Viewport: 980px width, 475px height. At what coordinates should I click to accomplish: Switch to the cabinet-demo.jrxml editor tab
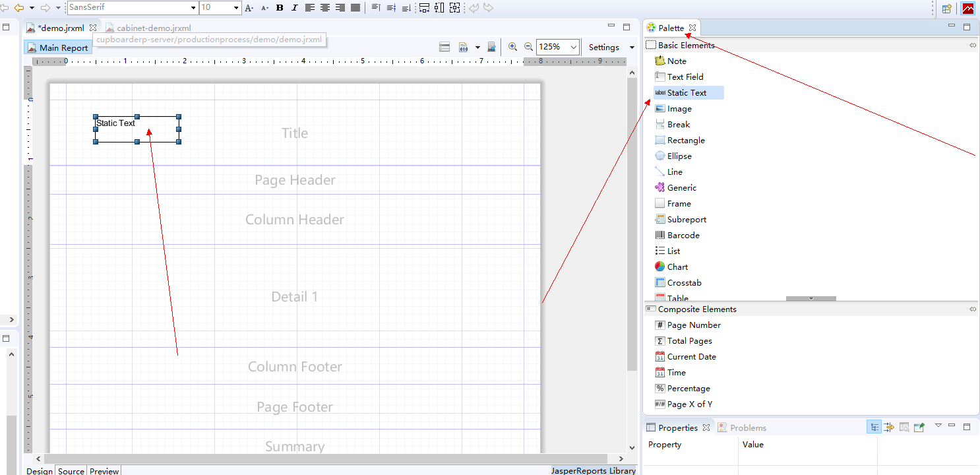point(148,28)
